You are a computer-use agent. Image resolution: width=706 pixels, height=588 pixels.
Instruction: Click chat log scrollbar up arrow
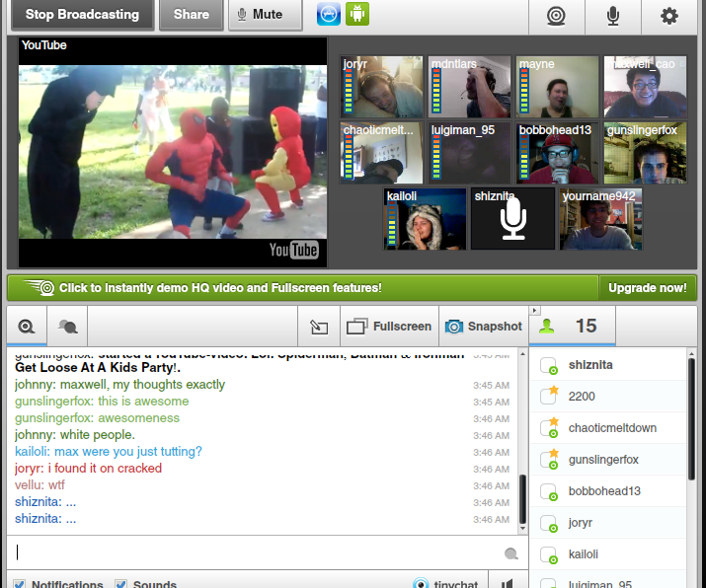[522, 354]
